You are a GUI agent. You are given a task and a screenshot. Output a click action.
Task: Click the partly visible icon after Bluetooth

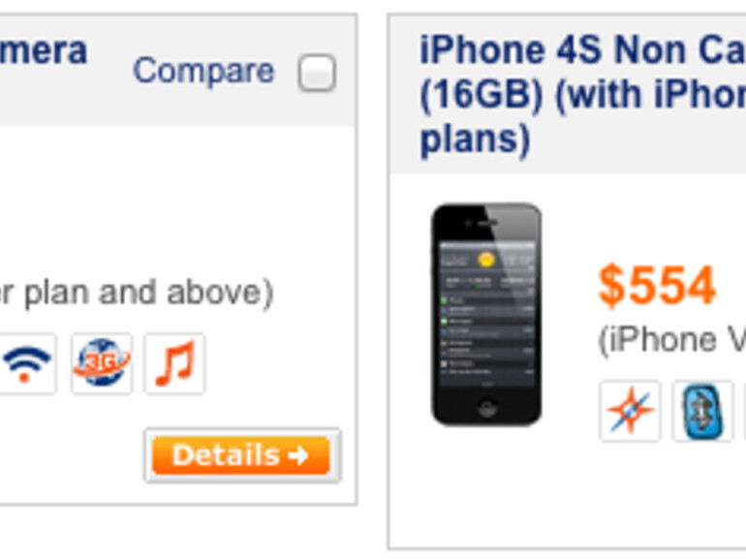click(743, 412)
